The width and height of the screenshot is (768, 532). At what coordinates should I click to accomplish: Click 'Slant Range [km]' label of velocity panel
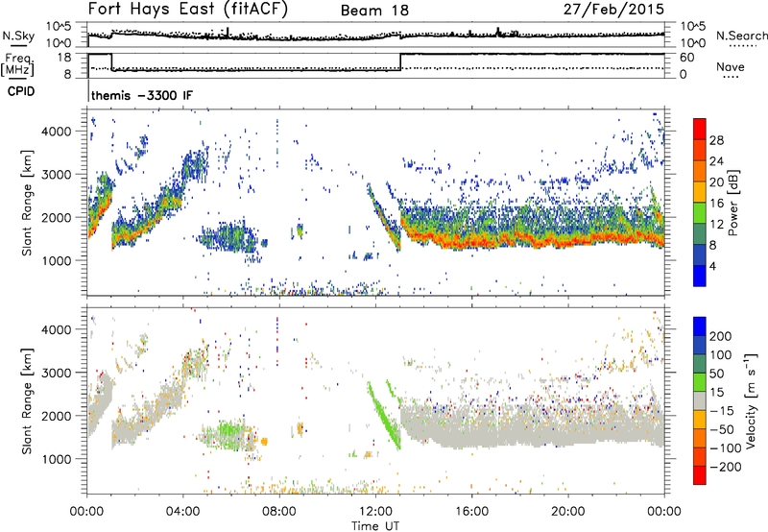click(x=27, y=401)
